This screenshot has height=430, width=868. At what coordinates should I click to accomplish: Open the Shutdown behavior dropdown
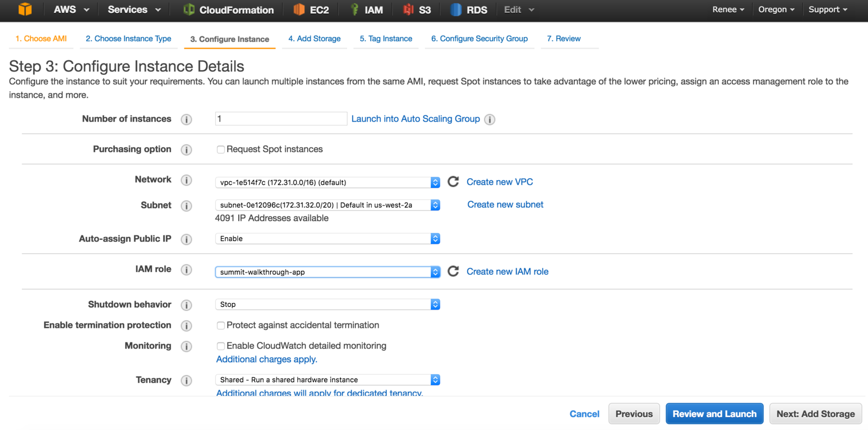[x=328, y=305]
